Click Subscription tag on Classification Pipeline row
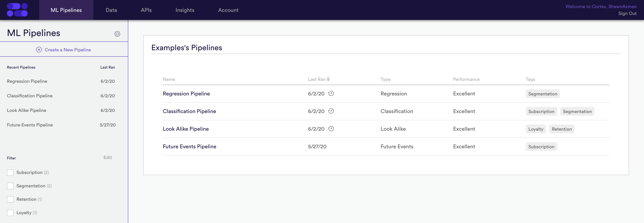 pos(541,112)
